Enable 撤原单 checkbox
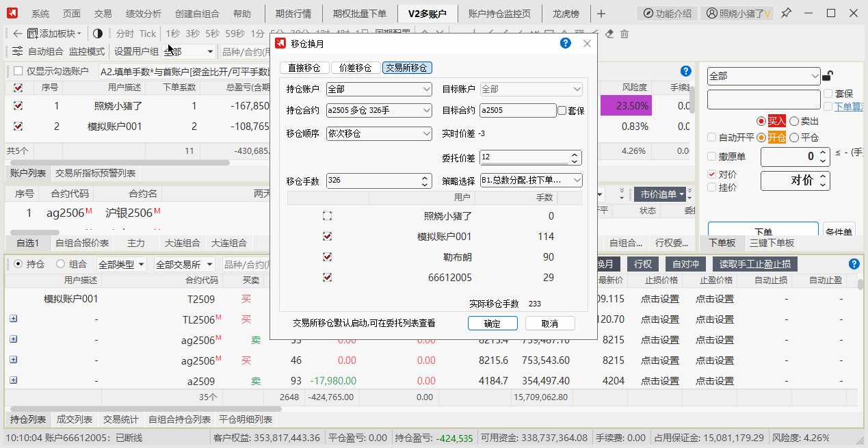 (x=712, y=157)
